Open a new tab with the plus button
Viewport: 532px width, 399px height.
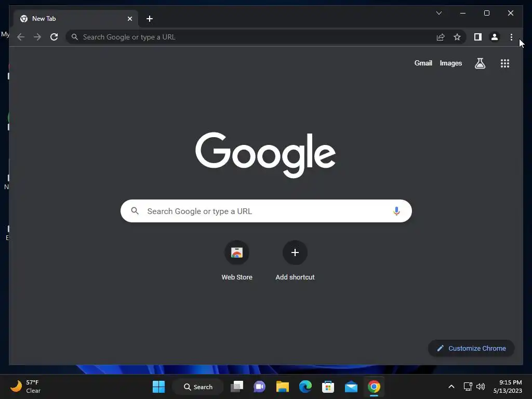(149, 19)
